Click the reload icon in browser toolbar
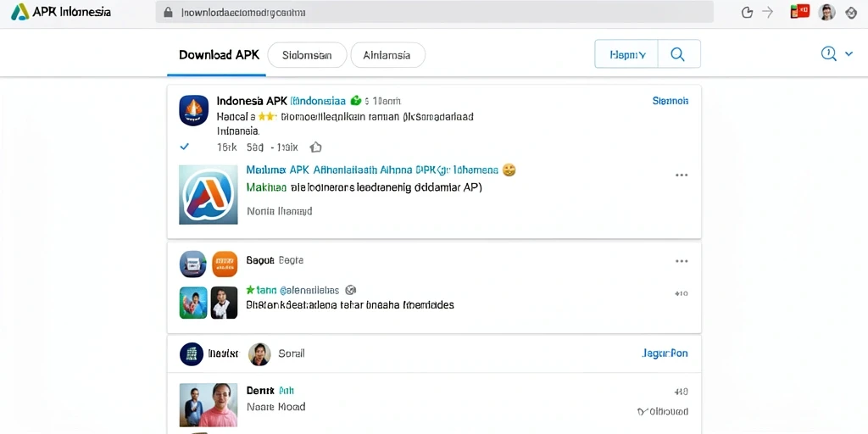Viewport: 868px width, 434px height. click(x=747, y=12)
